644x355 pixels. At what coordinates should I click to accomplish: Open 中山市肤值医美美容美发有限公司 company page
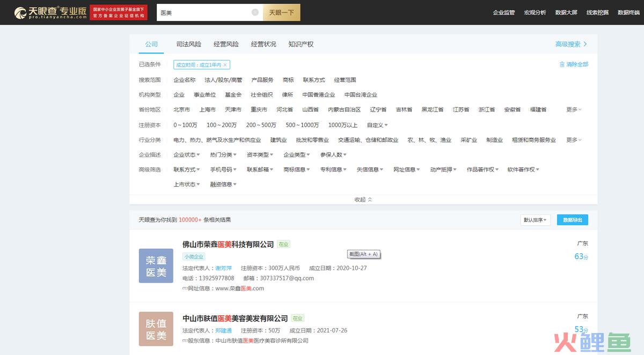coord(235,319)
